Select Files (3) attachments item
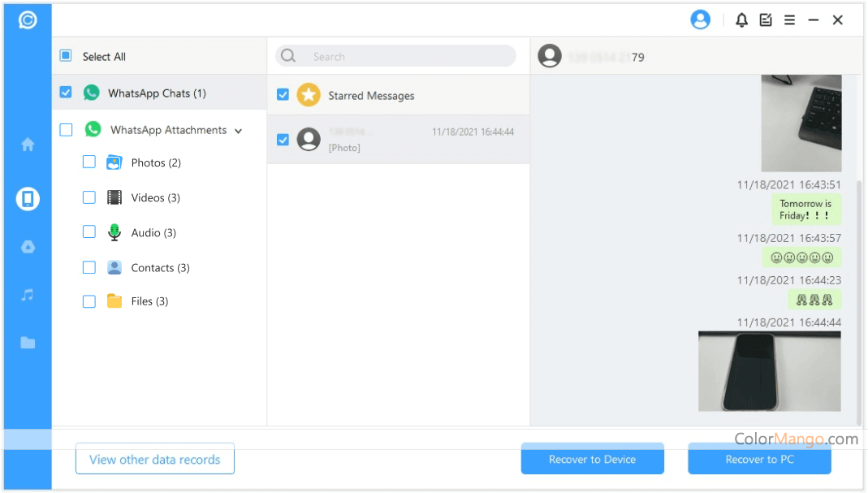The image size is (868, 493). pyautogui.click(x=149, y=301)
